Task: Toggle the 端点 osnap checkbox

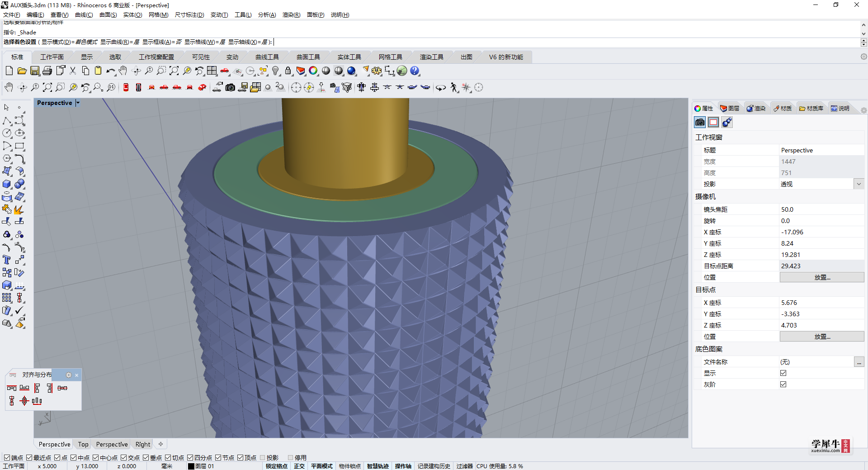Action: click(7, 458)
